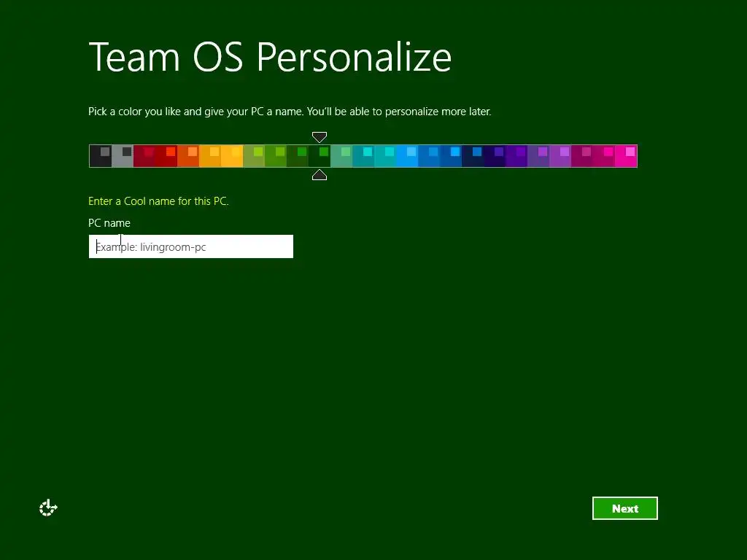Click the upward selector arrow below the strip

click(320, 175)
